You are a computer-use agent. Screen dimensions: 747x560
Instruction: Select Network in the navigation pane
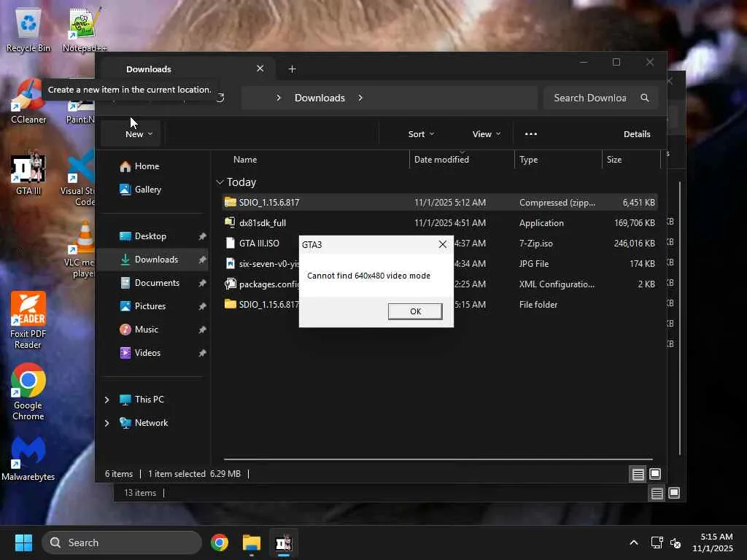151,423
